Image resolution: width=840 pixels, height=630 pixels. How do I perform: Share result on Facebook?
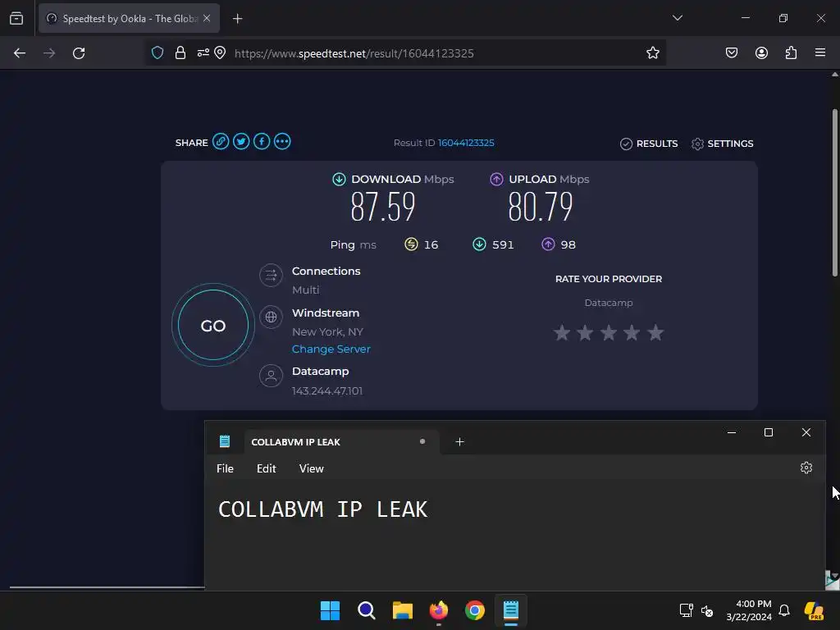point(262,141)
